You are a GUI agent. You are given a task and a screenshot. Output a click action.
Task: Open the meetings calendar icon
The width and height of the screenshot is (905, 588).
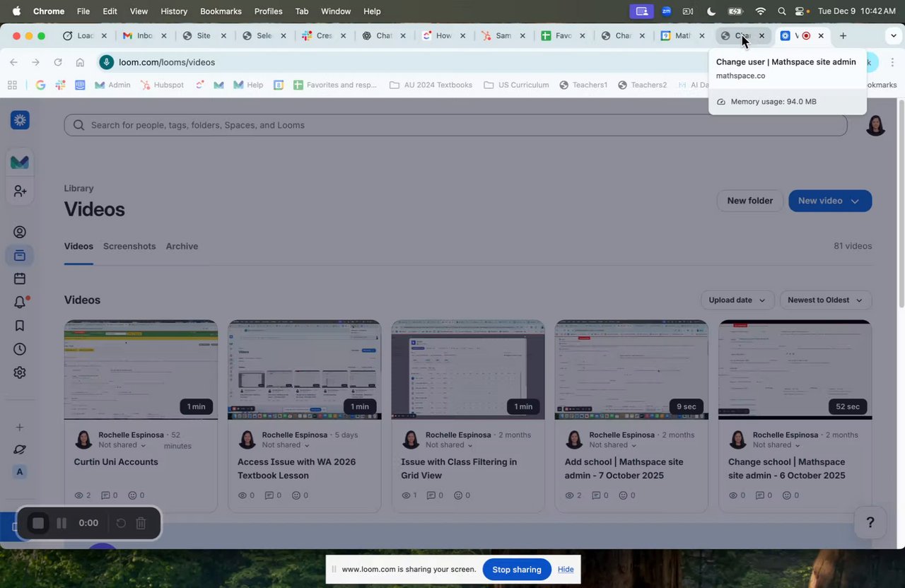point(20,278)
